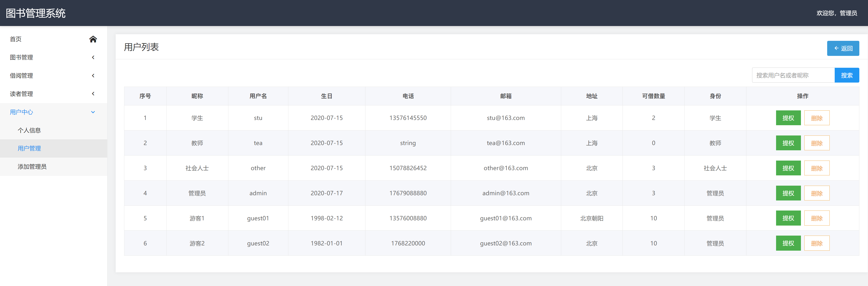868x286 pixels.
Task: Click the 邮箱 column header
Action: pos(506,96)
